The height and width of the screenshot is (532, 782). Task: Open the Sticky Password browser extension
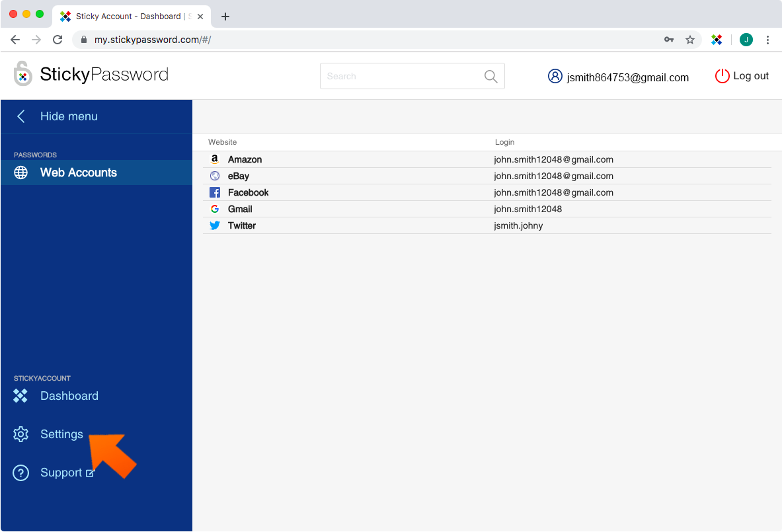[717, 40]
